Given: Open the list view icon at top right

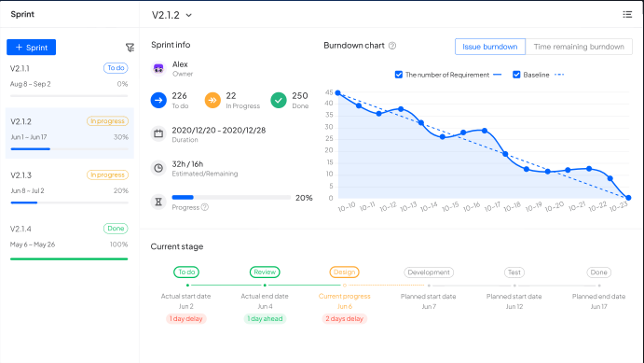Looking at the screenshot, I should coord(627,14).
